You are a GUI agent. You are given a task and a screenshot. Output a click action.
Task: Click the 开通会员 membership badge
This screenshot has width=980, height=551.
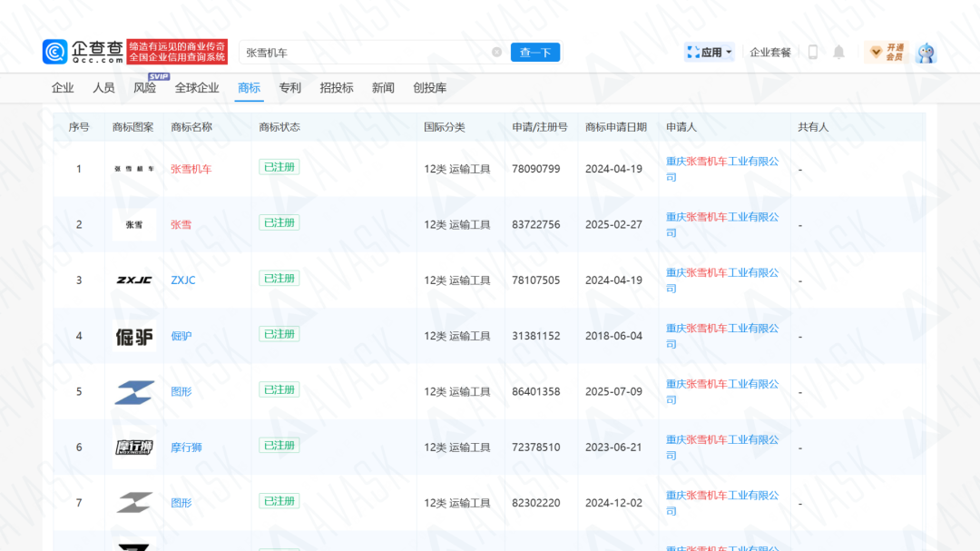point(887,53)
